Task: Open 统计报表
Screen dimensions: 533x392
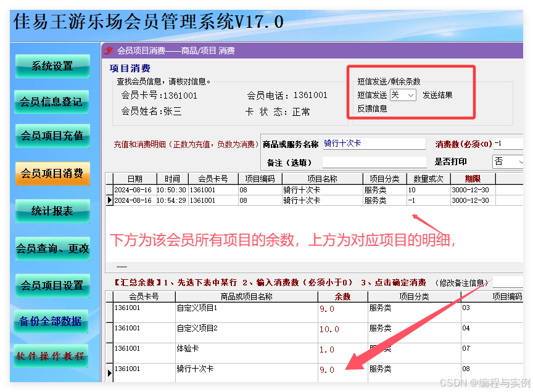Action: pos(52,211)
